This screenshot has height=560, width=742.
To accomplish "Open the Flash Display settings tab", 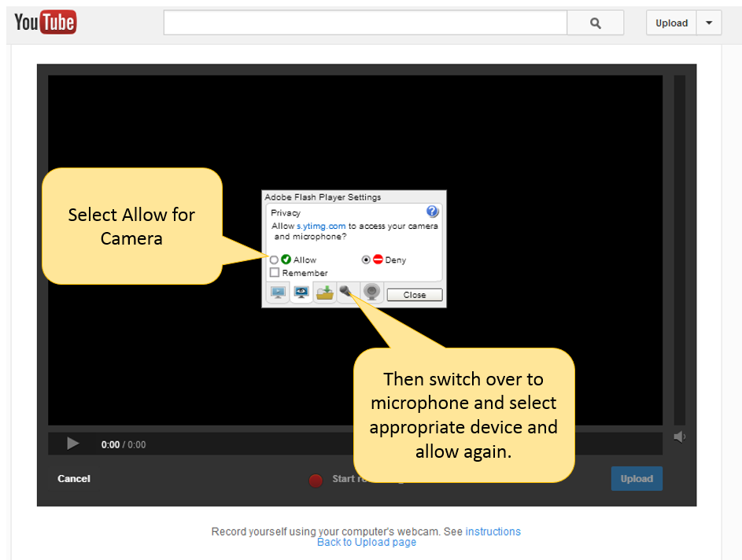I will coord(277,293).
